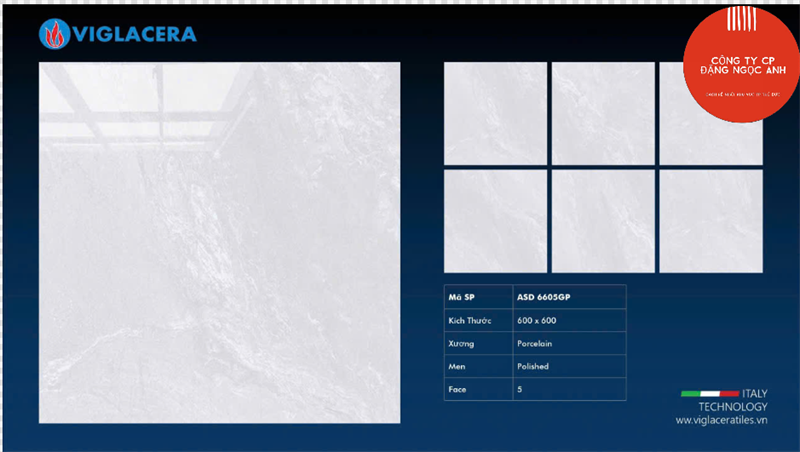The width and height of the screenshot is (800, 452).
Task: Open the large marble tile preview image
Action: [x=220, y=243]
